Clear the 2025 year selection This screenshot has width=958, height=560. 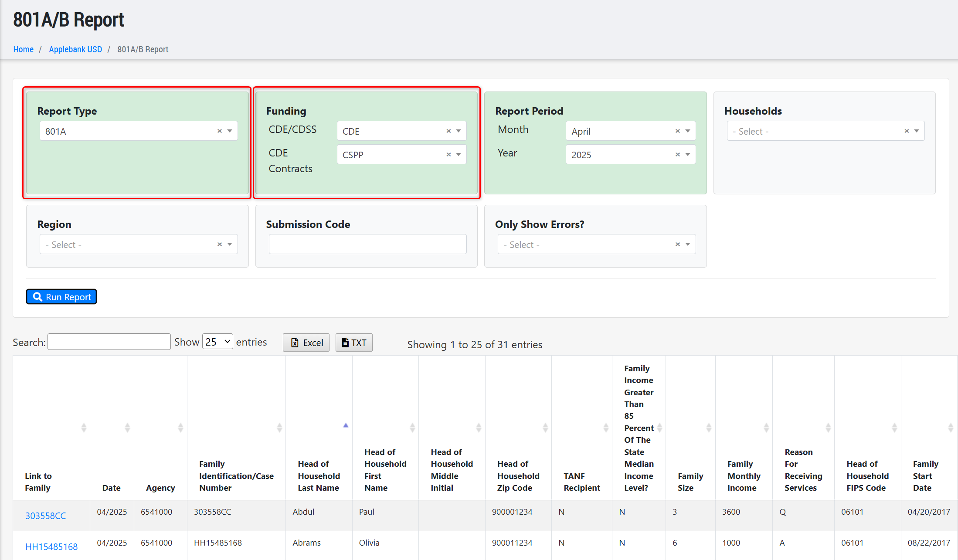pos(678,155)
